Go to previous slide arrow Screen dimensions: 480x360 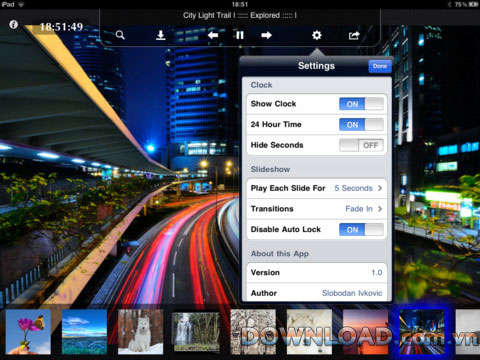[213, 35]
